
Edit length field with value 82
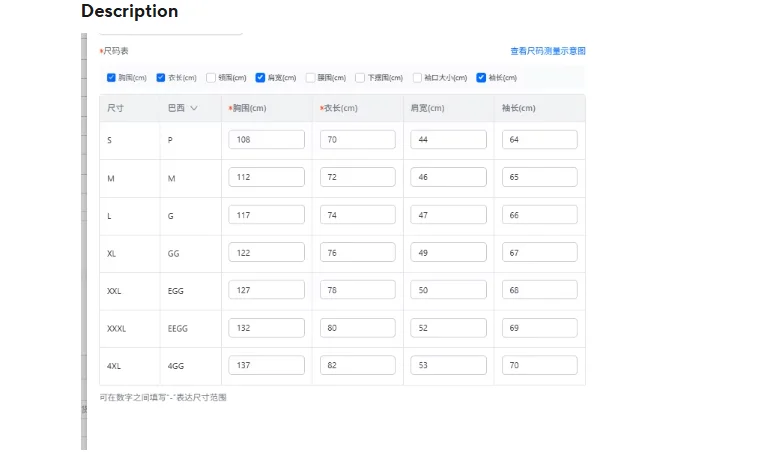pyautogui.click(x=358, y=365)
